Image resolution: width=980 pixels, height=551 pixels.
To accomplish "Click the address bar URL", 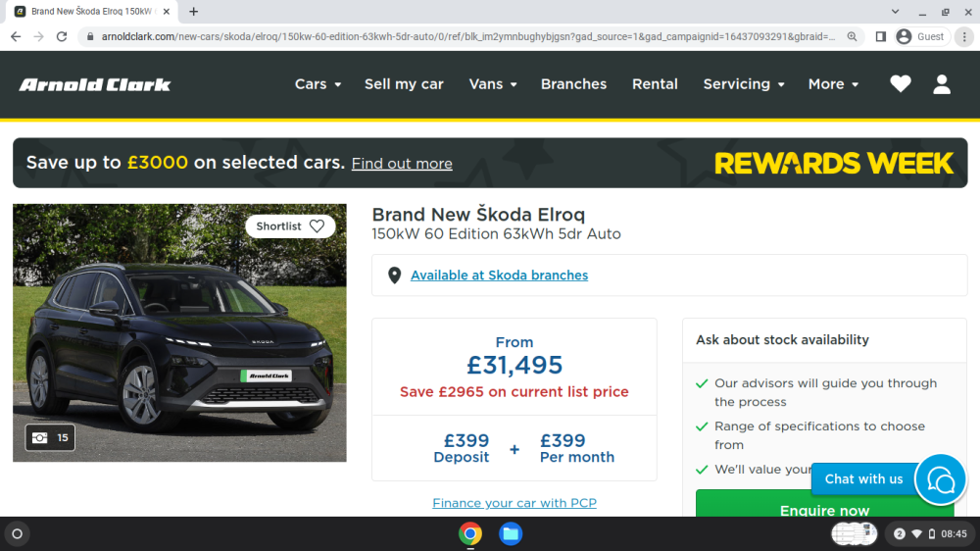I will tap(467, 37).
